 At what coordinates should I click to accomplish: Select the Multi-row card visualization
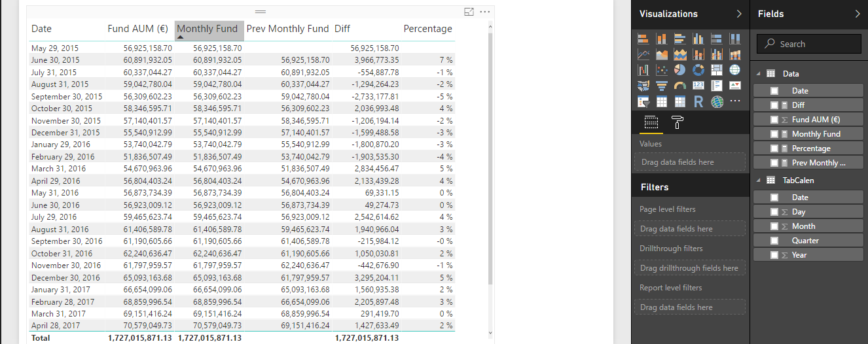[x=717, y=86]
